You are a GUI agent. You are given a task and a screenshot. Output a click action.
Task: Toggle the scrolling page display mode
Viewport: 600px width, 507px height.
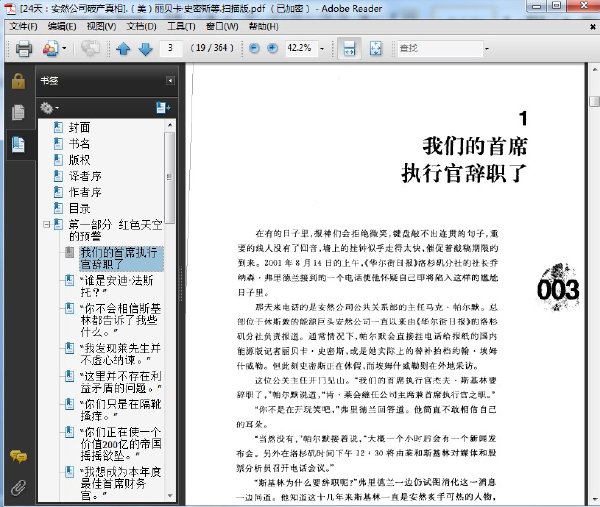click(349, 49)
